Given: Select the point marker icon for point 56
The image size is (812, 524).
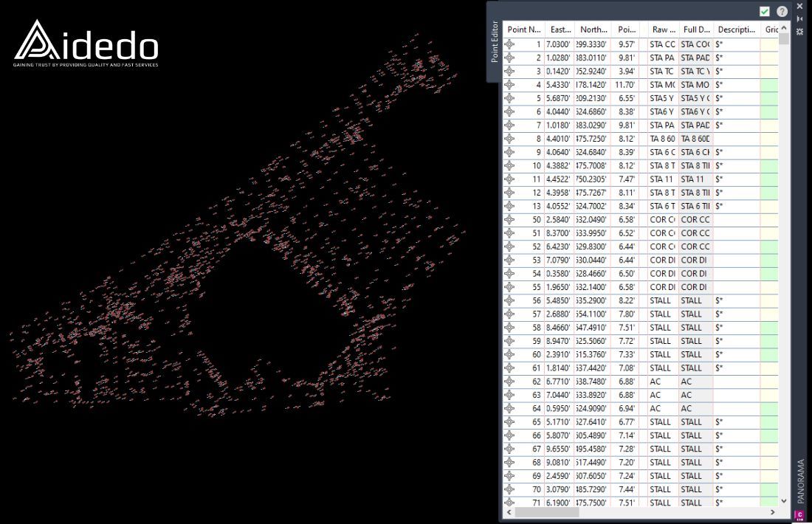Looking at the screenshot, I should coord(509,300).
